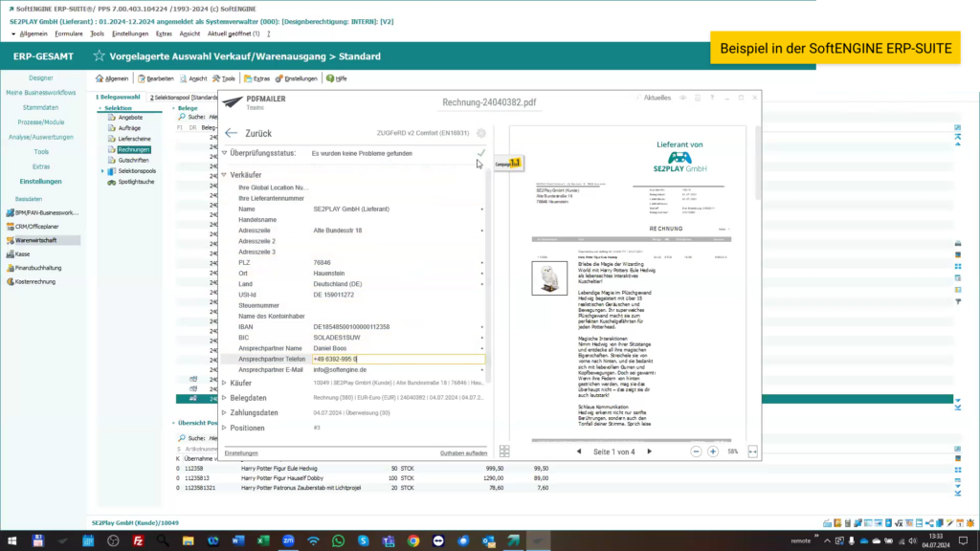Mark the view as favorite with the star
The image size is (980, 551).
pyautogui.click(x=99, y=56)
